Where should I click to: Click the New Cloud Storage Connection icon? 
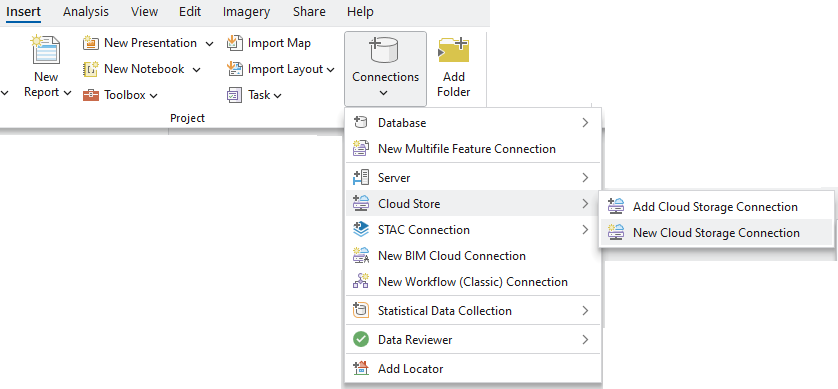(x=616, y=232)
